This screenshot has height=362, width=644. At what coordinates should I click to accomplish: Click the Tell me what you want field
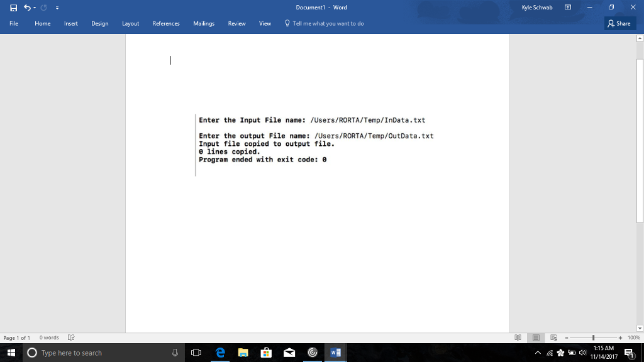tap(324, 23)
